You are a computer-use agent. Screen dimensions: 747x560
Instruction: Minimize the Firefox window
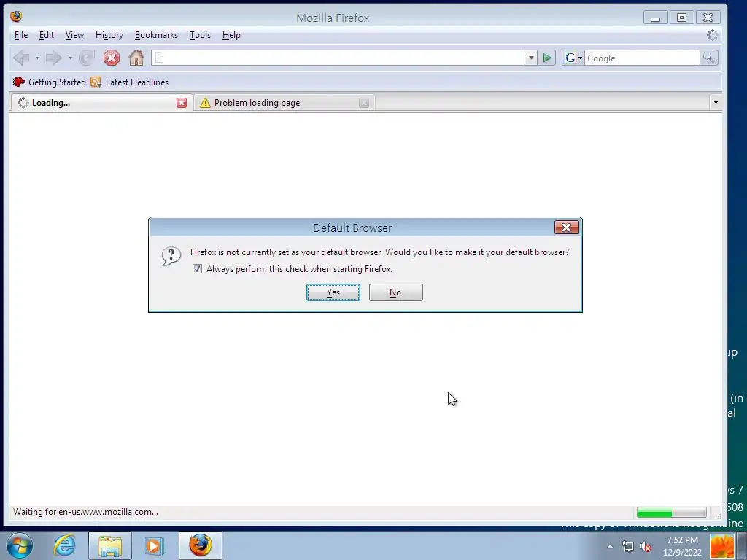tap(656, 18)
